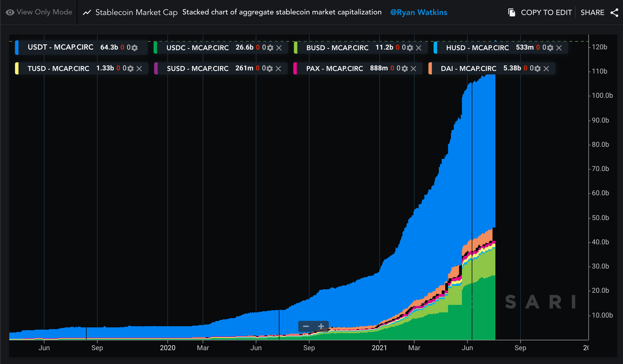Viewport: 623px width, 364px height.
Task: Click the copy document icon
Action: [x=512, y=12]
